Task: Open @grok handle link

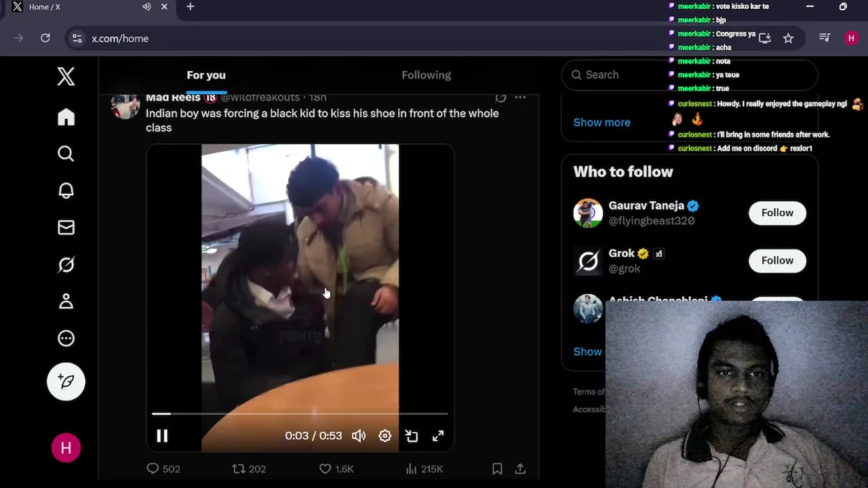Action: (x=625, y=268)
